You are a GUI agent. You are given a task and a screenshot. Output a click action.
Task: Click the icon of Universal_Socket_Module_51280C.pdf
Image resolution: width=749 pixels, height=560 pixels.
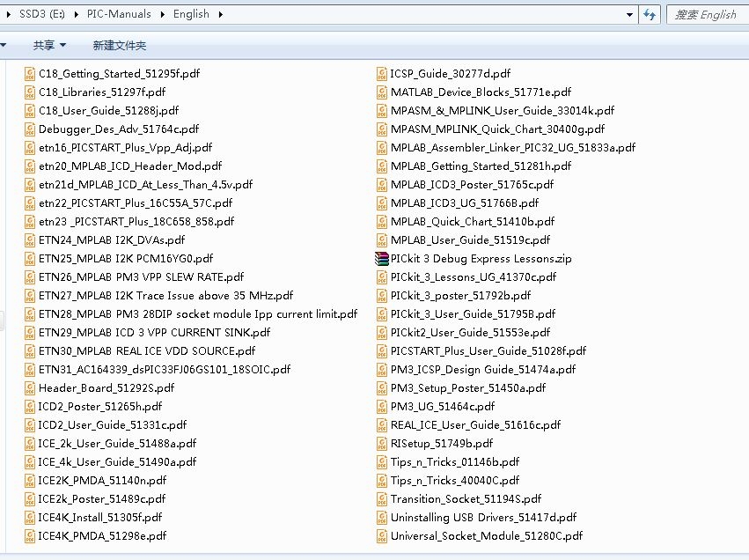click(x=382, y=536)
